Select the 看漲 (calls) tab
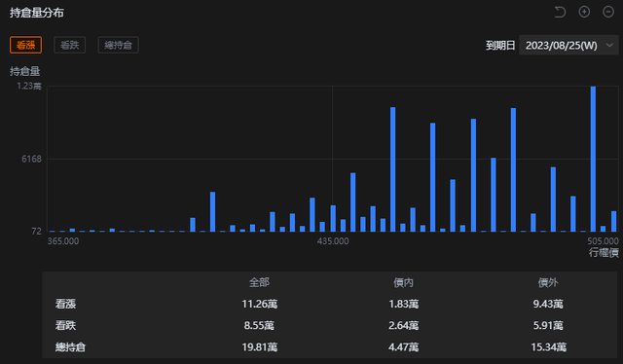Viewport: 623px width, 364px height. click(x=26, y=45)
